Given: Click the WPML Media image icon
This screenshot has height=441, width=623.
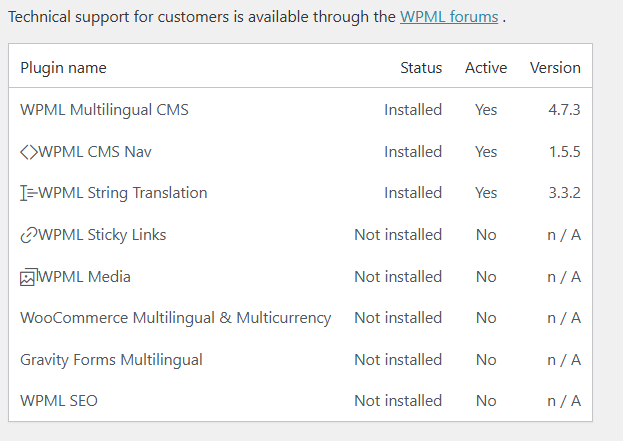Looking at the screenshot, I should pos(29,277).
